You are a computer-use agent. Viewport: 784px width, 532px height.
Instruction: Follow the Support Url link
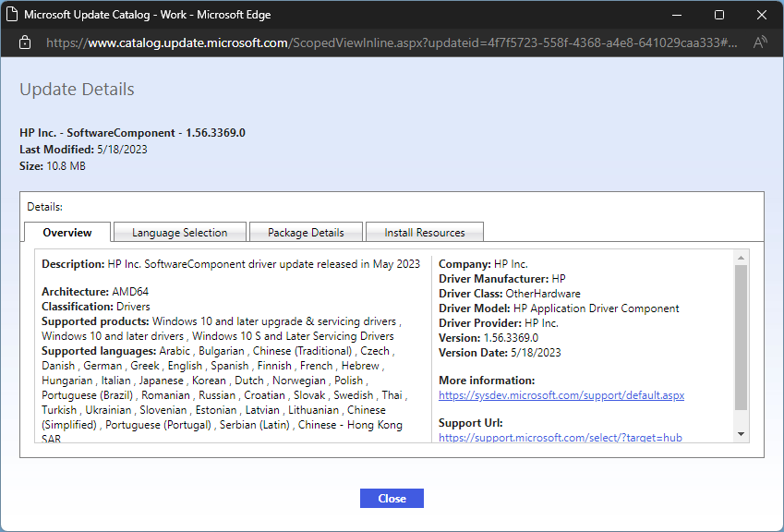[x=560, y=437]
